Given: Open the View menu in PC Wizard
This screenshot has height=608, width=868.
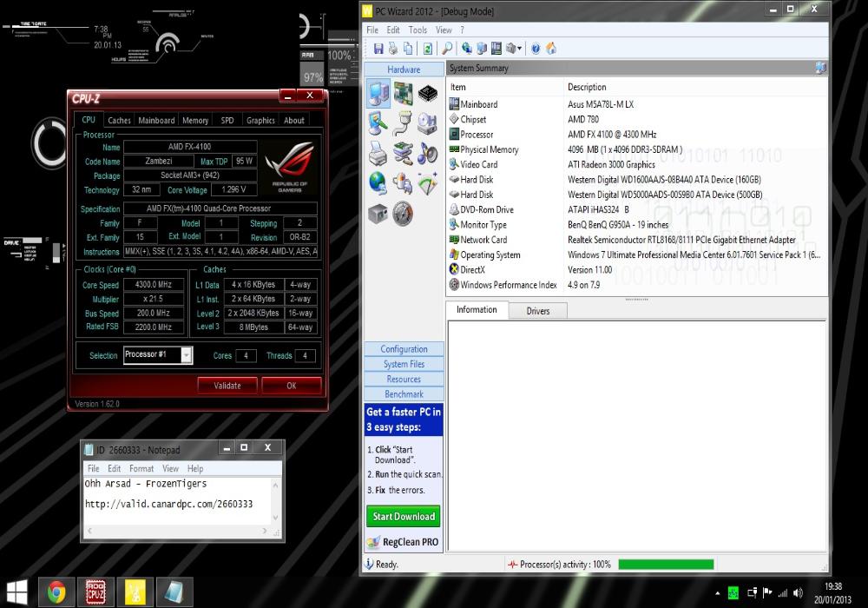Looking at the screenshot, I should point(444,30).
